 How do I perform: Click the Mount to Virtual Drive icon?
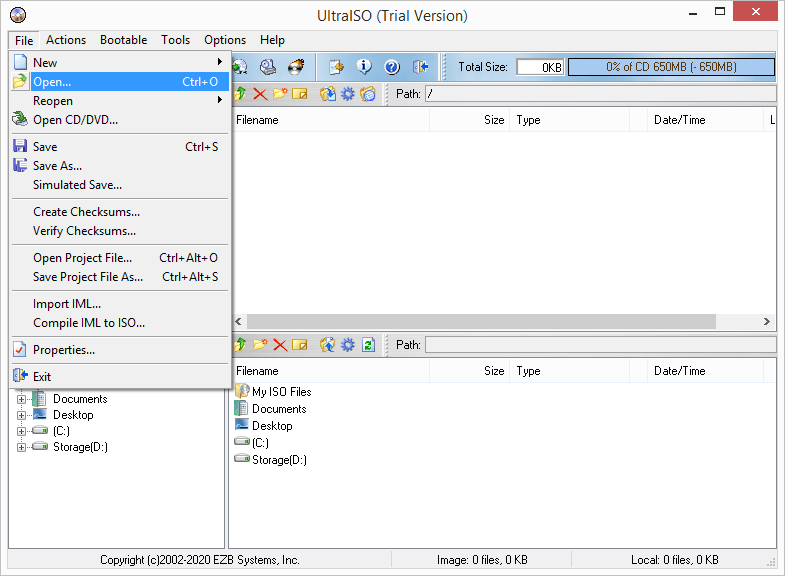[268, 67]
